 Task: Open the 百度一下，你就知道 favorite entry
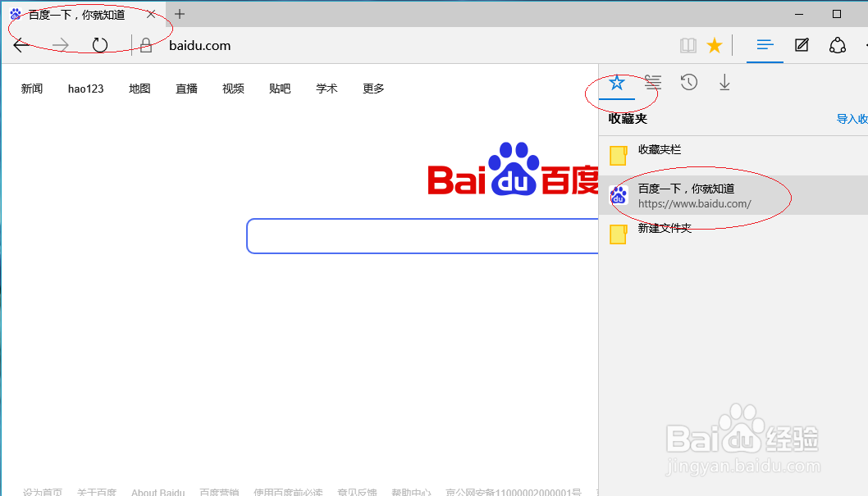coord(733,195)
